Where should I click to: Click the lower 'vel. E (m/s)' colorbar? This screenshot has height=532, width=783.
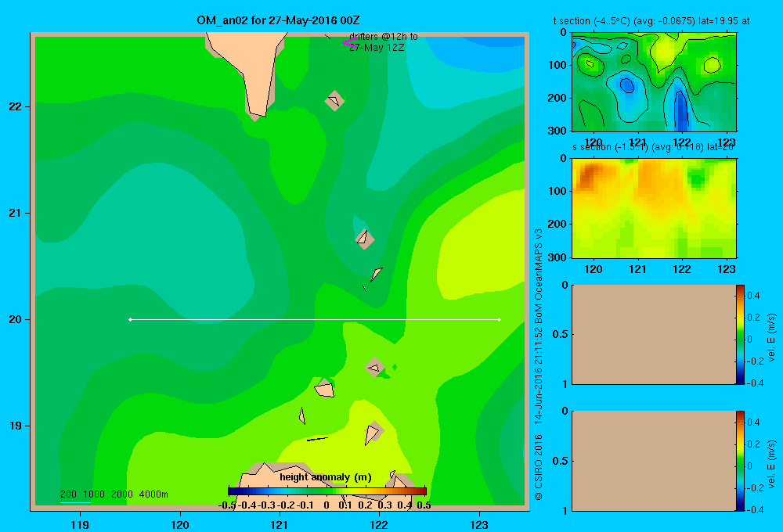click(x=740, y=461)
